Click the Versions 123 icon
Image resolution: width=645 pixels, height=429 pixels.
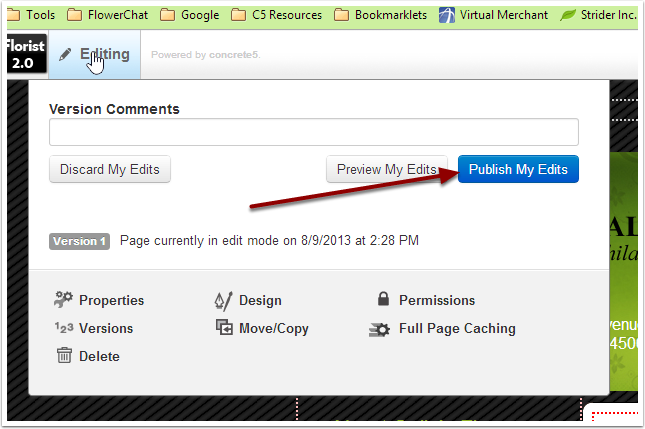coord(64,328)
